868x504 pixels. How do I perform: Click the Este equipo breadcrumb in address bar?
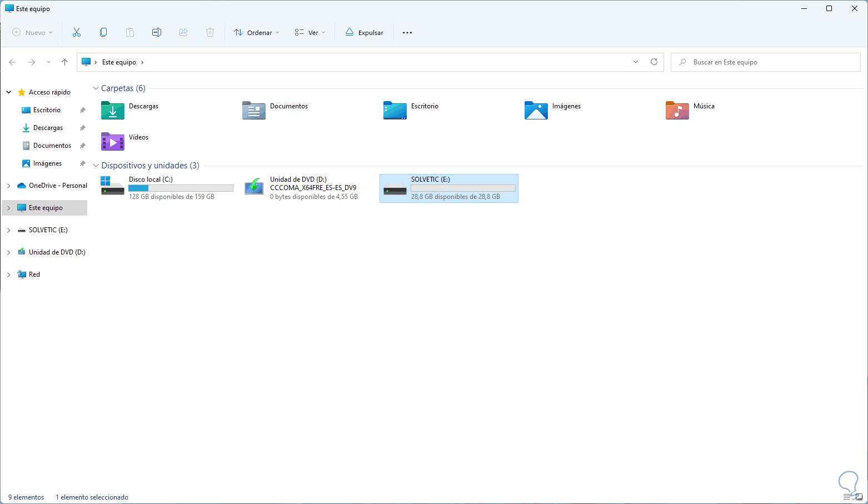click(119, 62)
